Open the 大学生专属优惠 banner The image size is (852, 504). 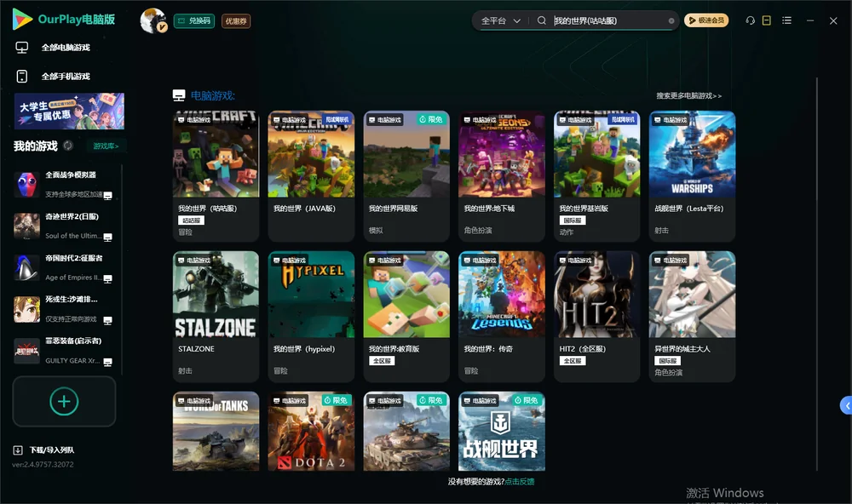point(70,112)
